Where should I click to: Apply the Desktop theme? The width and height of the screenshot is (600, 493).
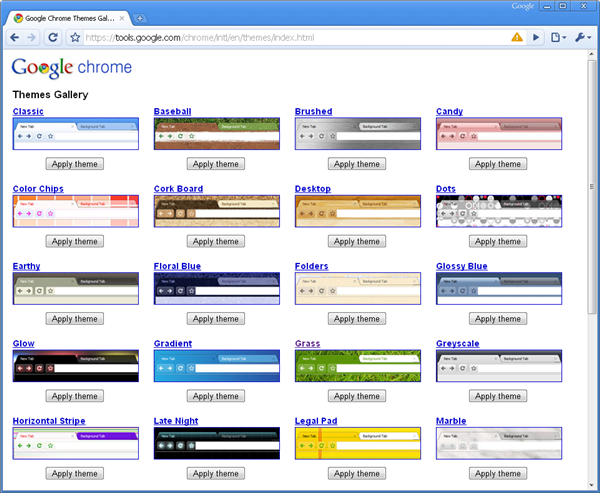pyautogui.click(x=357, y=241)
